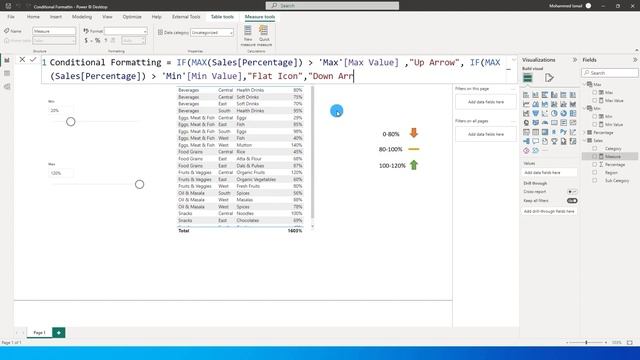Commit the formula with checkmark icon

(x=33, y=60)
